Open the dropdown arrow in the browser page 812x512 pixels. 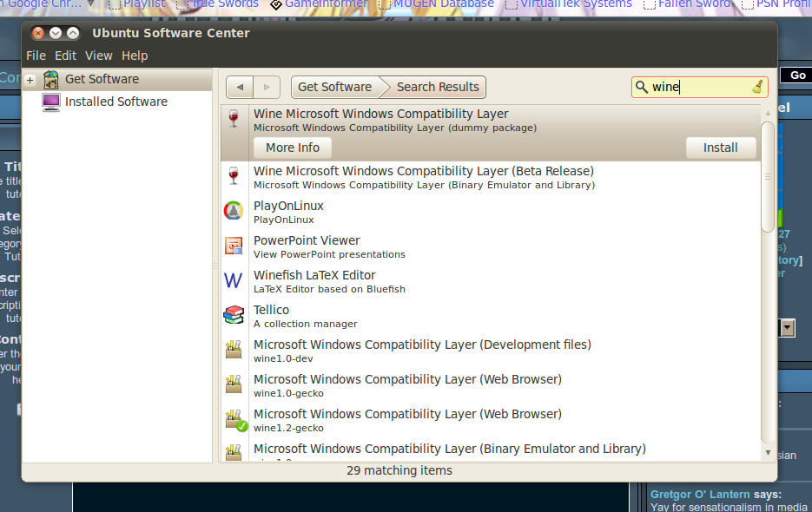pyautogui.click(x=787, y=327)
